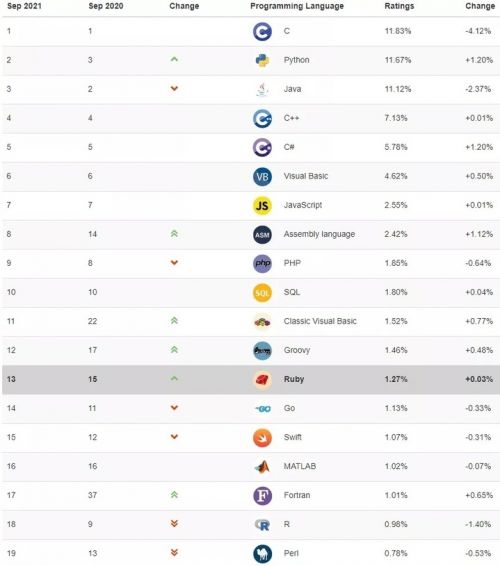
Task: Click the Java coffee cup logo
Action: [262, 90]
